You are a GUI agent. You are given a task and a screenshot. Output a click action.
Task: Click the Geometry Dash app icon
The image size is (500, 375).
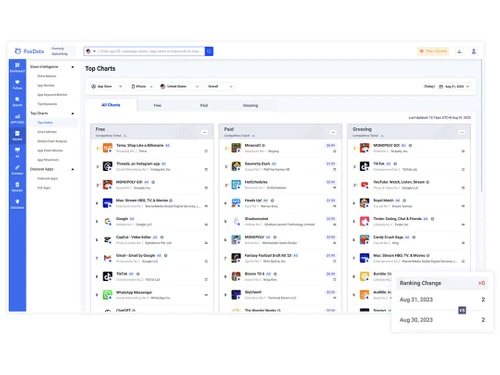point(236,166)
